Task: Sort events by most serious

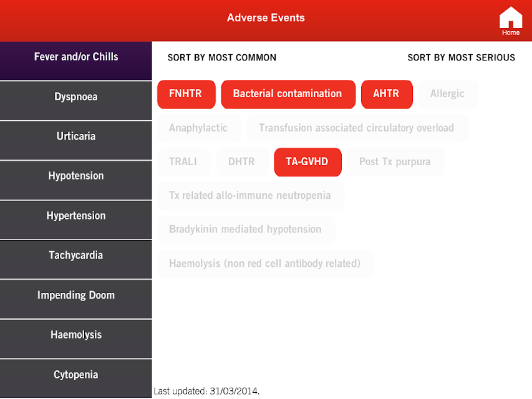Action: [x=461, y=58]
